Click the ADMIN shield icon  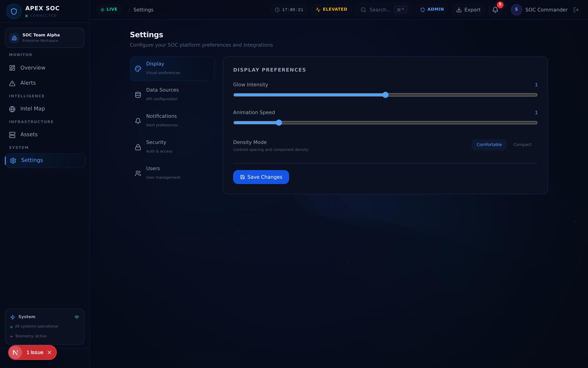(423, 10)
